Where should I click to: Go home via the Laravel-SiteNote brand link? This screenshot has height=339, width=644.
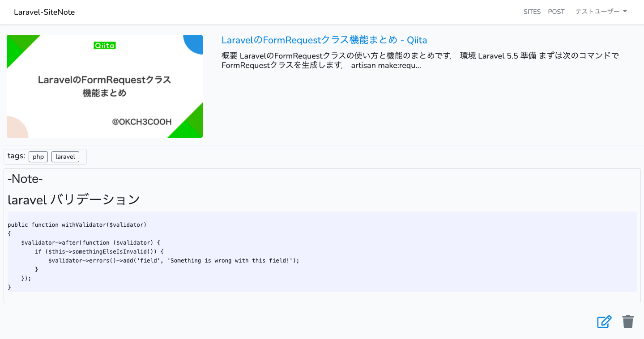[x=44, y=12]
